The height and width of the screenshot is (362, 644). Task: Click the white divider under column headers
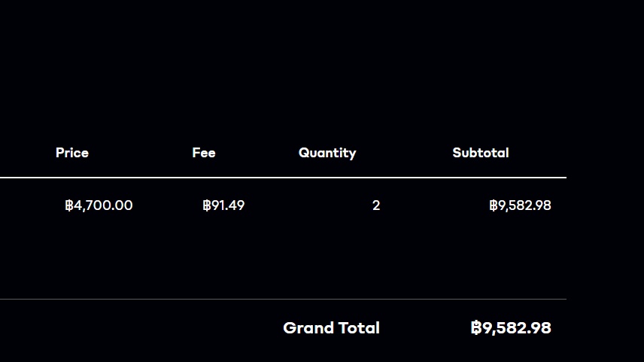pyautogui.click(x=283, y=178)
